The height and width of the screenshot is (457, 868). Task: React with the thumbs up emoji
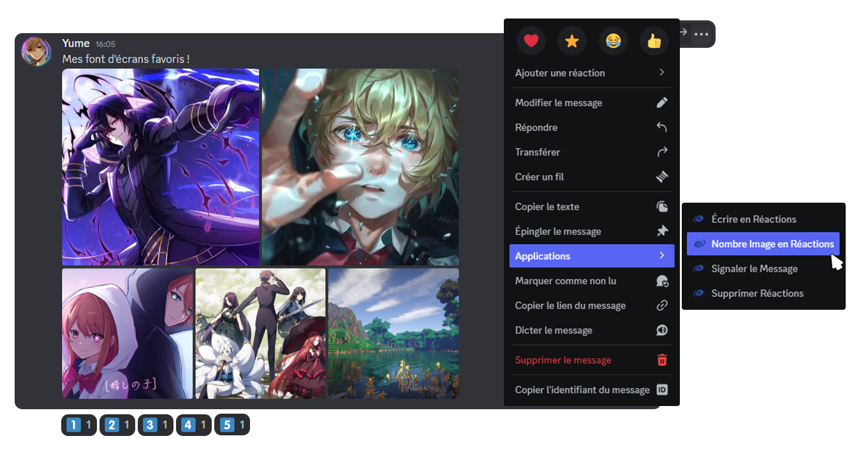[x=654, y=41]
